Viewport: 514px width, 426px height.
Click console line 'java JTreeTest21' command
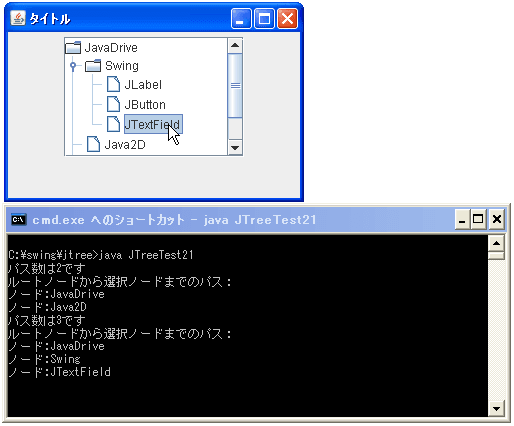click(x=146, y=255)
